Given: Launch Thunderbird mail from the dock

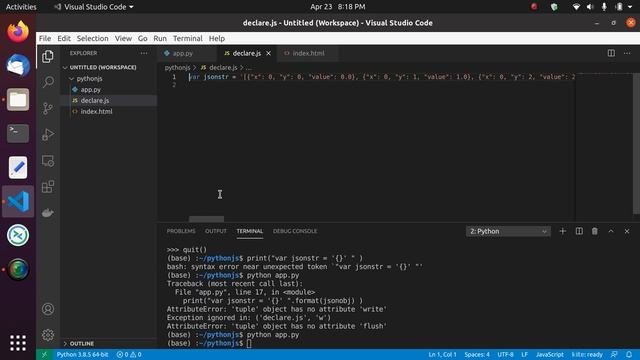Looking at the screenshot, I should coord(18,65).
